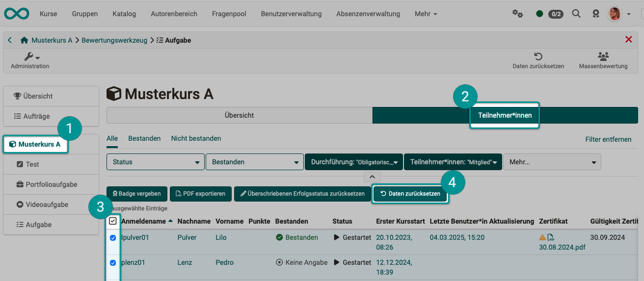Click the certificate warning triangle icon
The image size is (644, 281).
[542, 237]
